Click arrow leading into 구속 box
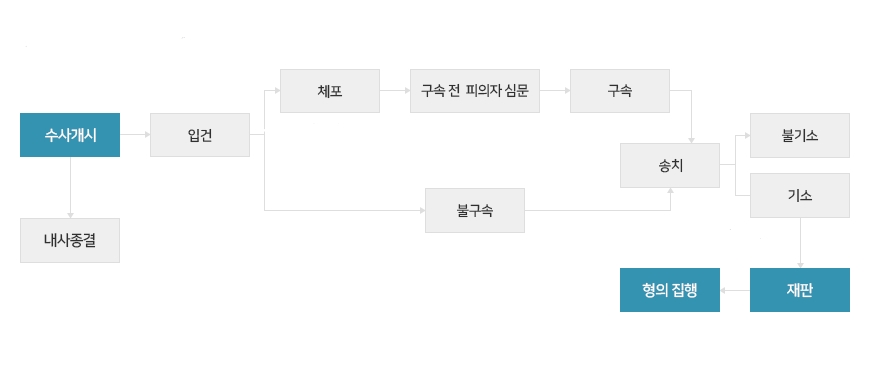873x378 pixels. 555,91
